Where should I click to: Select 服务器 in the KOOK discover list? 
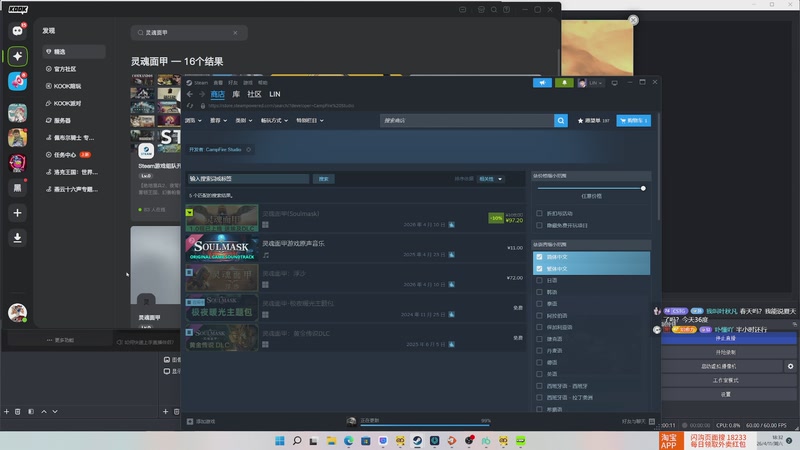(74, 120)
